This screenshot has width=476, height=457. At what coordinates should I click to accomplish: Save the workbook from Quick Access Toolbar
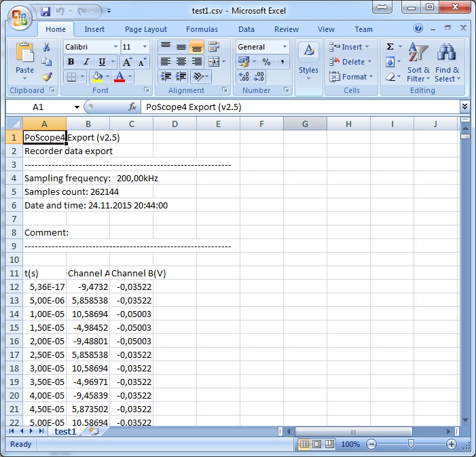click(45, 12)
